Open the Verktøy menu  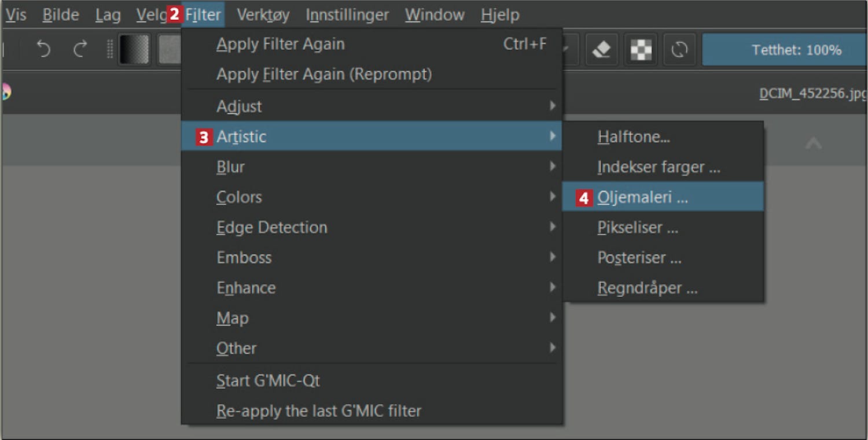[x=263, y=15]
